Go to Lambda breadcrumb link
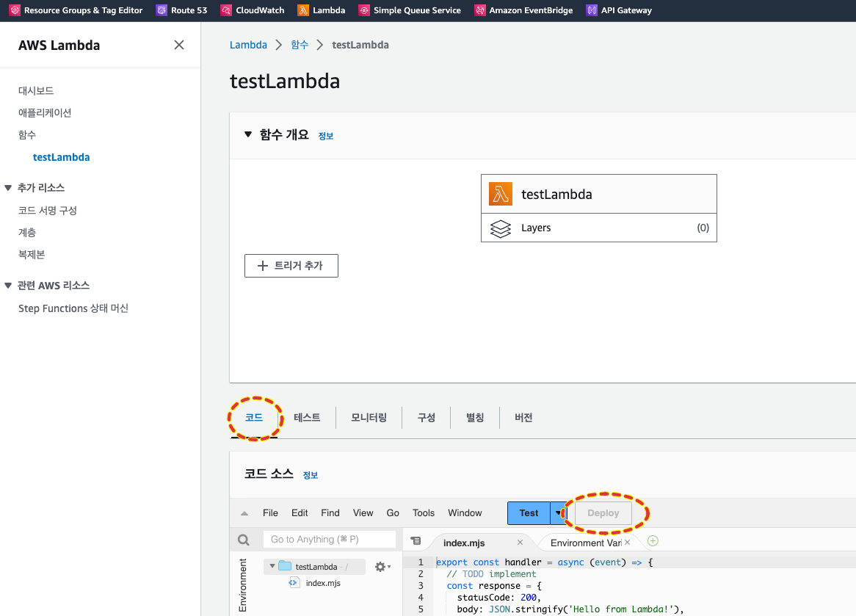The height and width of the screenshot is (616, 856). coord(248,45)
